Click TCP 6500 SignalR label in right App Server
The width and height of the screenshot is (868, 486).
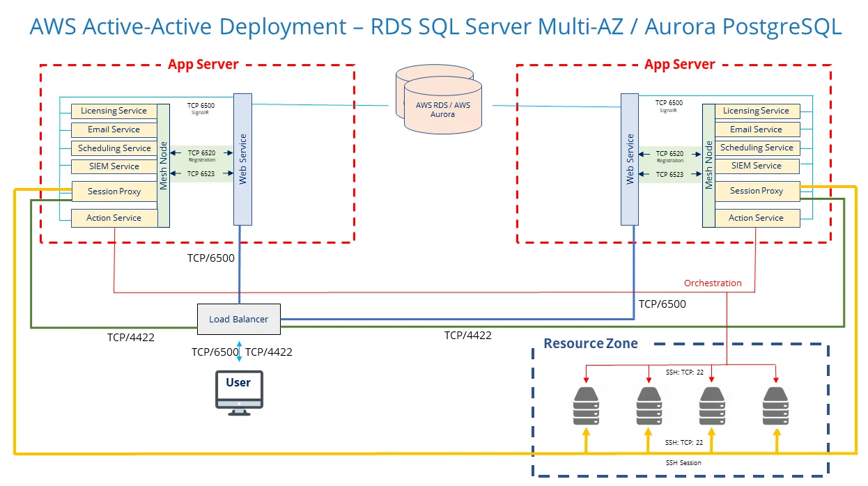click(x=669, y=105)
